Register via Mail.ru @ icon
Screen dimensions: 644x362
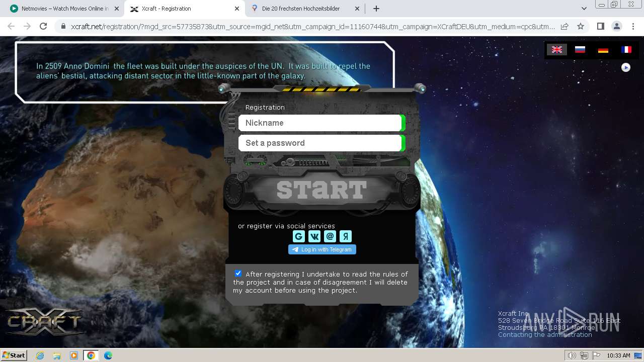click(330, 236)
